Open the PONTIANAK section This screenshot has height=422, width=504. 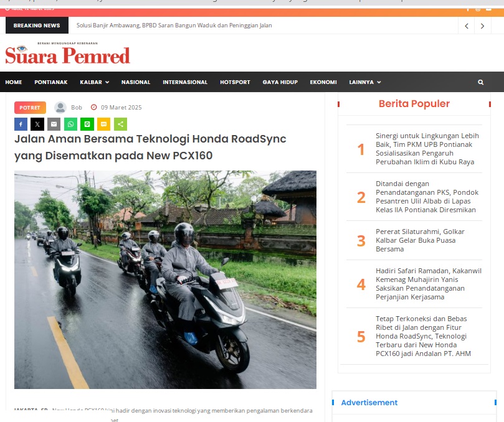click(51, 82)
